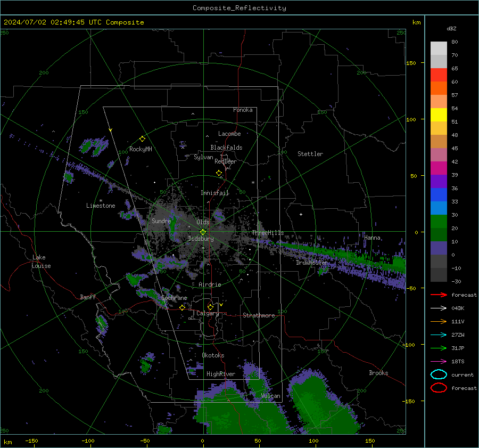This screenshot has height=448, width=479.
Task: Click the Stettler town label
Action: coord(310,154)
